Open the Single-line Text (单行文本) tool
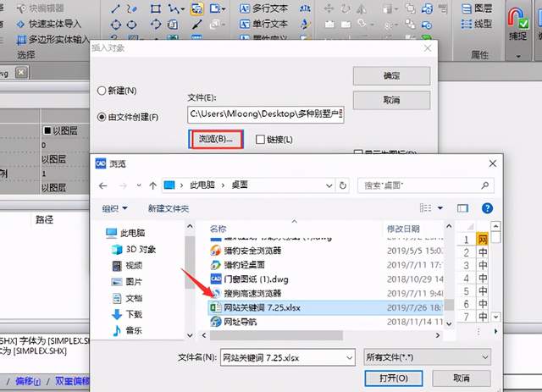This screenshot has width=542, height=392. (263, 24)
